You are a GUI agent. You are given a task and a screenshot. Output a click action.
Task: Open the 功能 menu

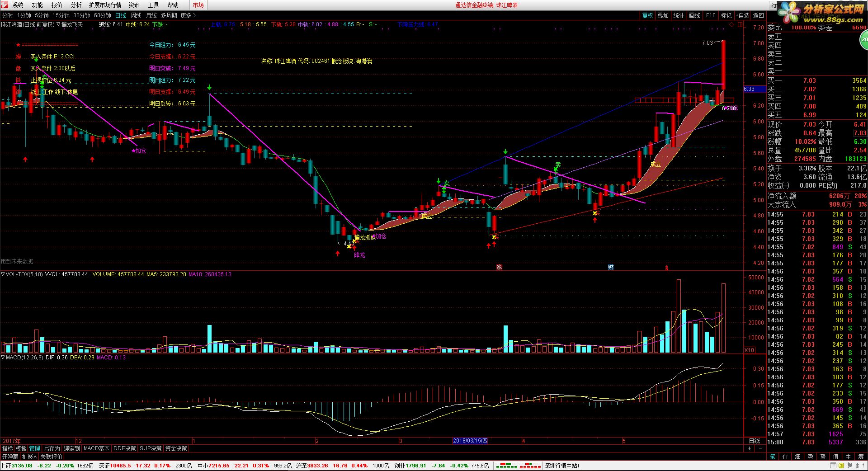pos(38,5)
